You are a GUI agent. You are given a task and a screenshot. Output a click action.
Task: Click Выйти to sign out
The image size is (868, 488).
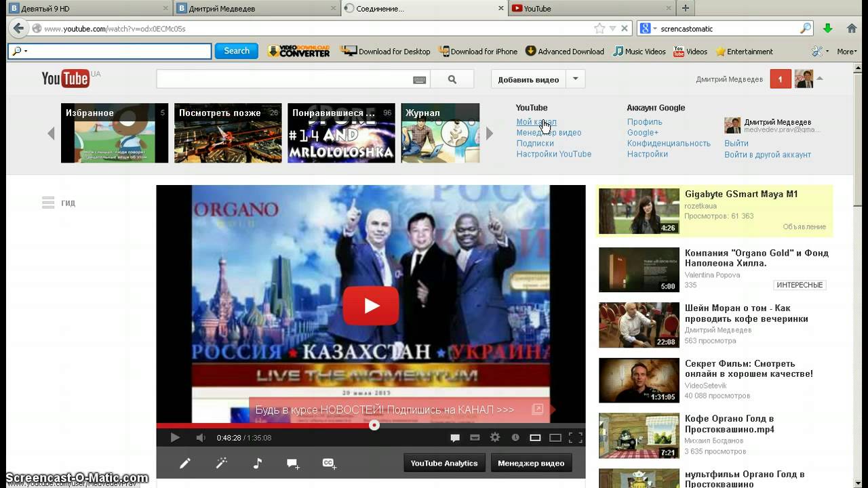pos(736,144)
